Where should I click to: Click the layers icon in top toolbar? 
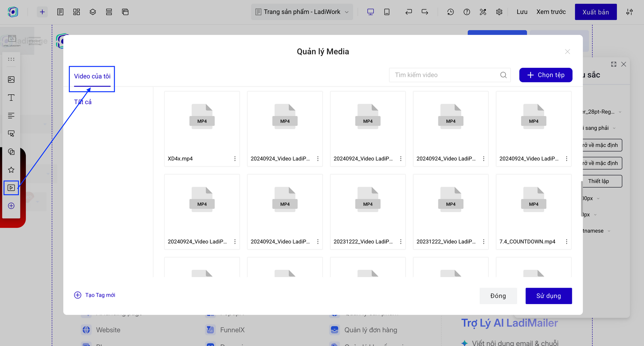[93, 12]
